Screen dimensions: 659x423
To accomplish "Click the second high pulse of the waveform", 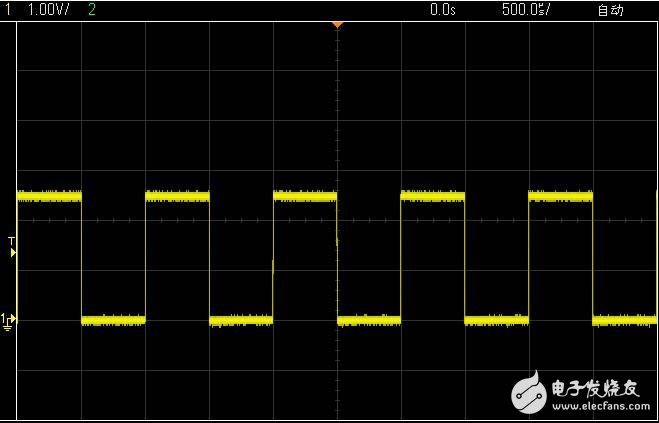I will pyautogui.click(x=177, y=196).
